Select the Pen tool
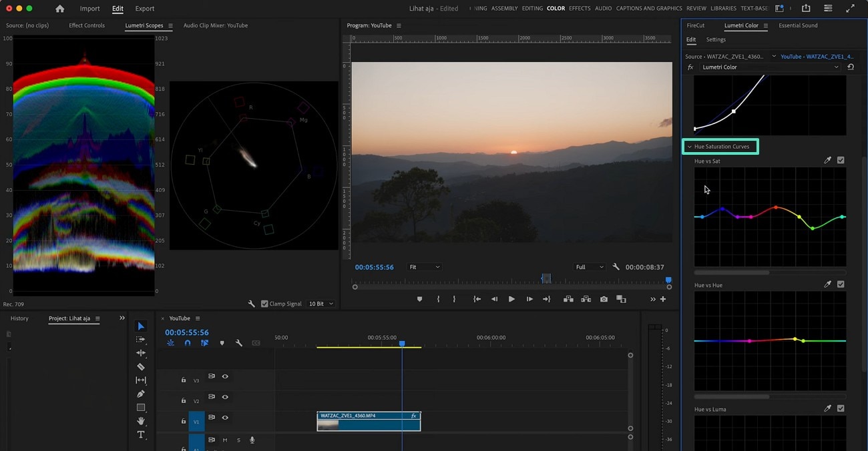This screenshot has width=868, height=451. click(140, 394)
